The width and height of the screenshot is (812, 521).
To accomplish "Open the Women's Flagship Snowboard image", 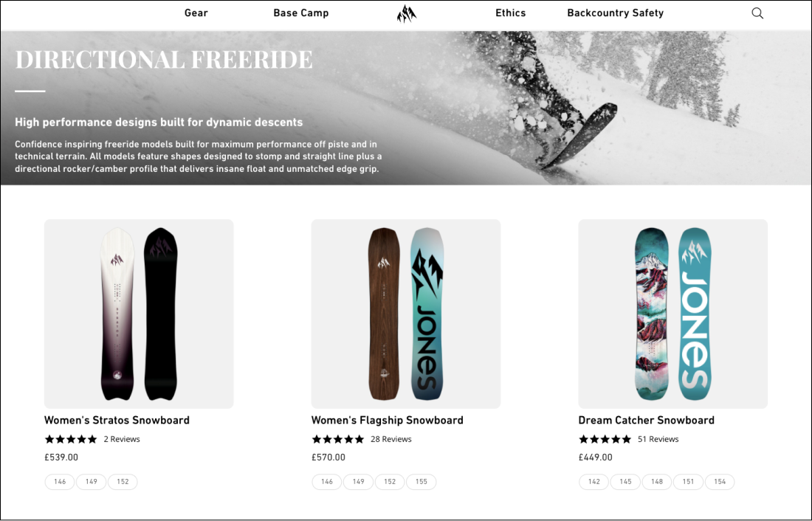I will pyautogui.click(x=406, y=314).
